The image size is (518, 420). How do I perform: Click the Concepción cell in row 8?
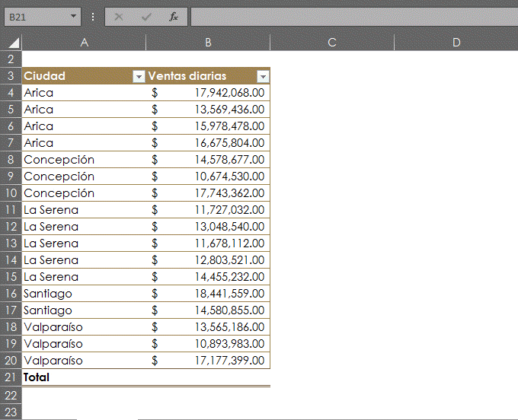point(84,160)
